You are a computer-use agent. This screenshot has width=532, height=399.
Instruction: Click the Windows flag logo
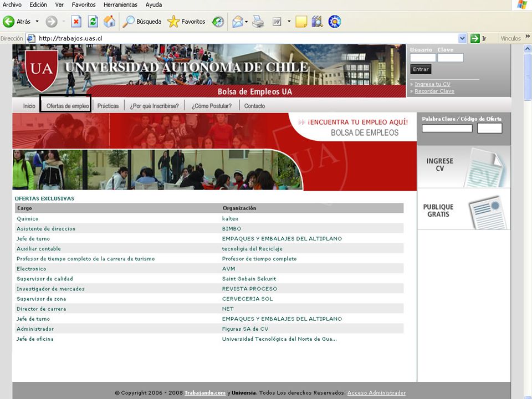(x=522, y=5)
